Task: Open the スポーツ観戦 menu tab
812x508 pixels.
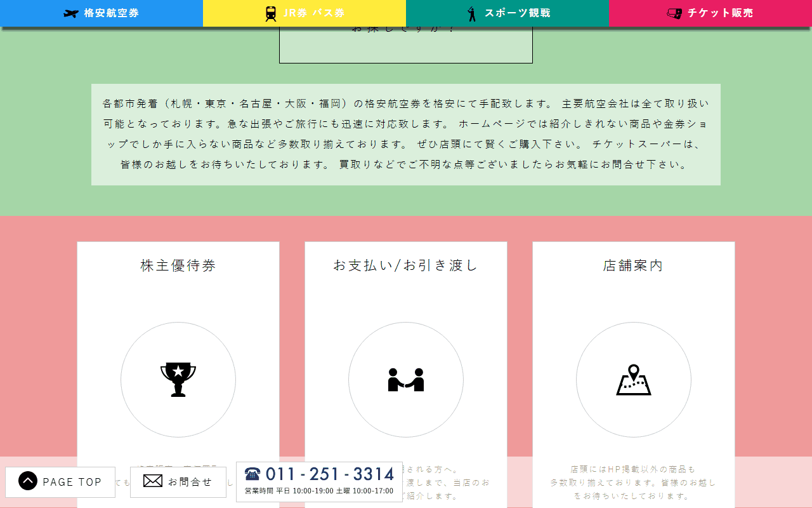Action: pyautogui.click(x=507, y=13)
